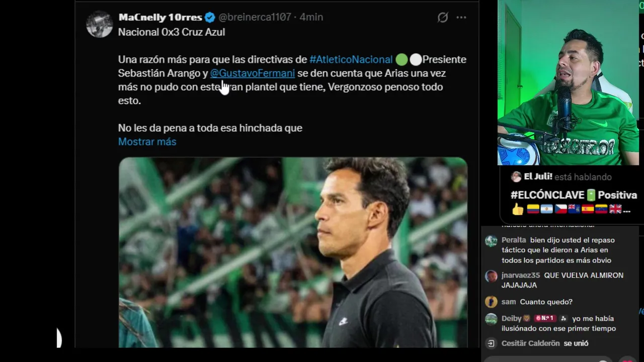
Task: Open the 4min tweet timestamp
Action: (x=311, y=17)
